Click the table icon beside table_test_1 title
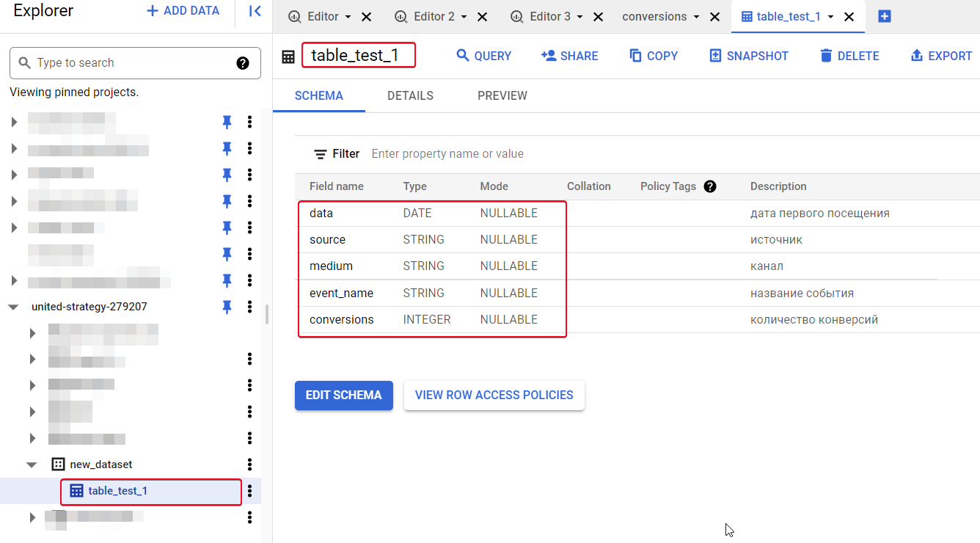Viewport: 980px width, 543px height. [x=288, y=57]
